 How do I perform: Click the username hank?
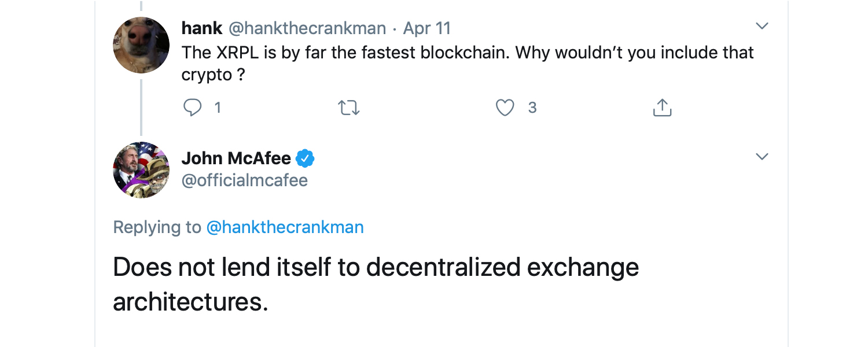point(202,28)
